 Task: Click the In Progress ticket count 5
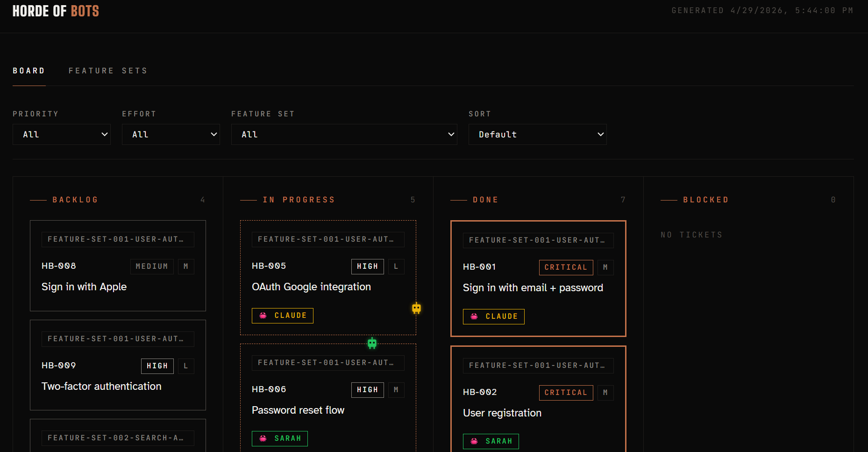(x=413, y=200)
